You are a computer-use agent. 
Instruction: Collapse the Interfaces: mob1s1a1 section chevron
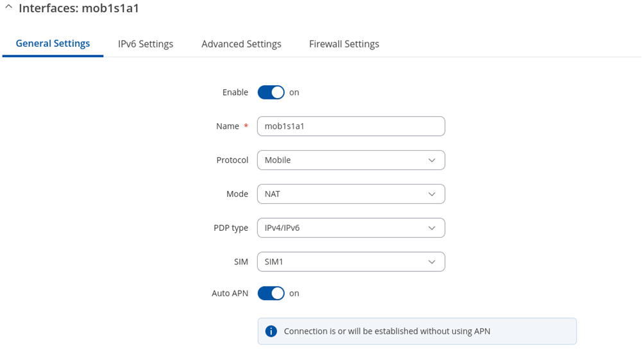pyautogui.click(x=8, y=8)
